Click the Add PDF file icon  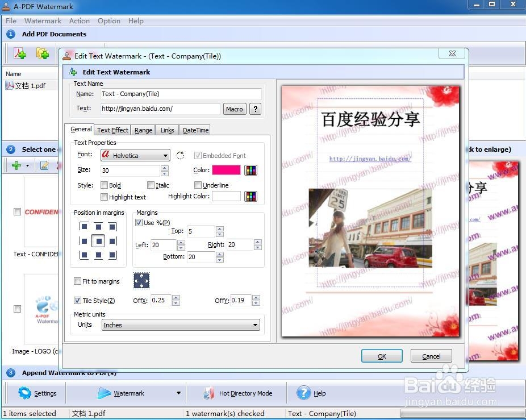pos(20,53)
